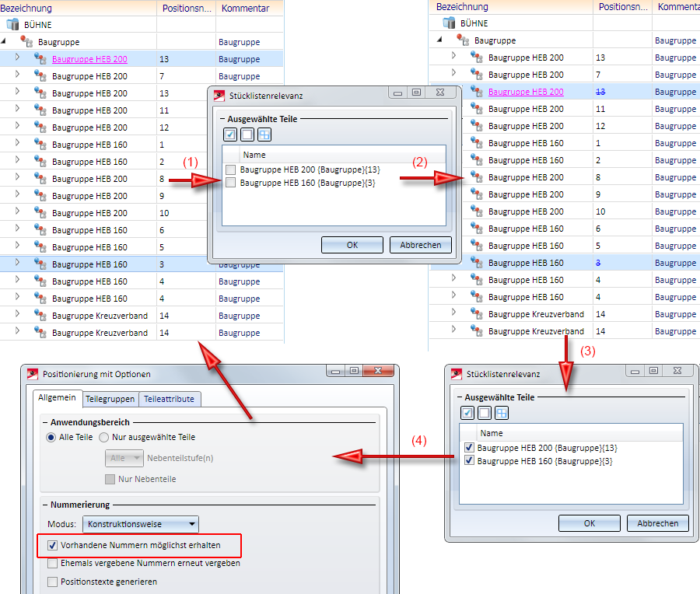Click root Baugruppe assembly icon in right list
Viewport: 700px width, 594px height.
tap(463, 40)
